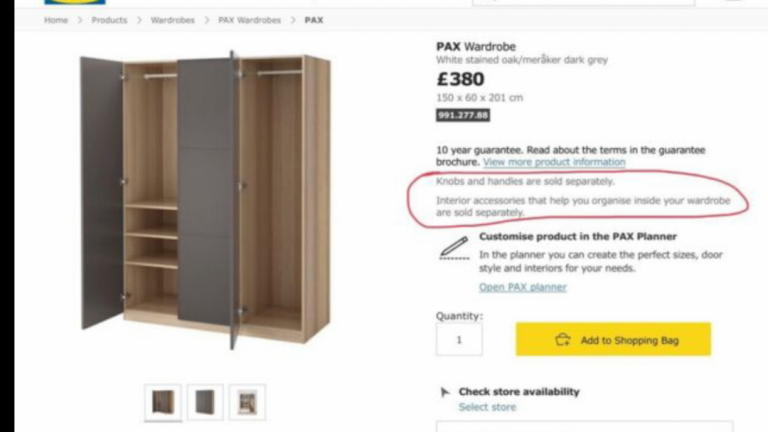Viewport: 768px width, 432px height.
Task: Open PAX Wardrobes breadcrumb link
Action: [249, 20]
